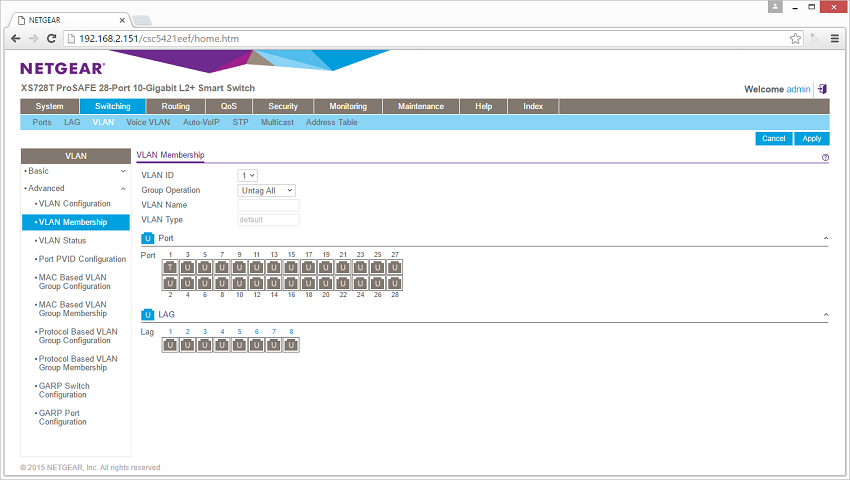The width and height of the screenshot is (850, 480).
Task: Toggle membership for LAG 4
Action: coord(222,345)
